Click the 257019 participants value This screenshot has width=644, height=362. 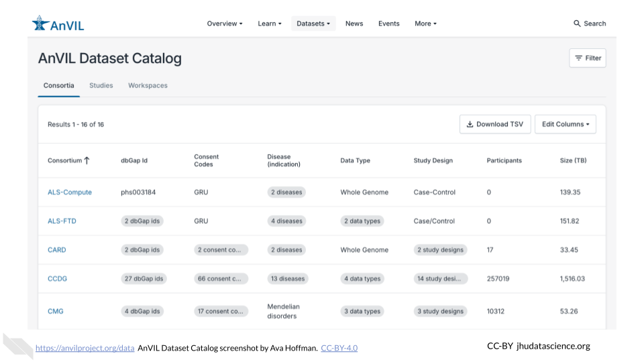[498, 278]
